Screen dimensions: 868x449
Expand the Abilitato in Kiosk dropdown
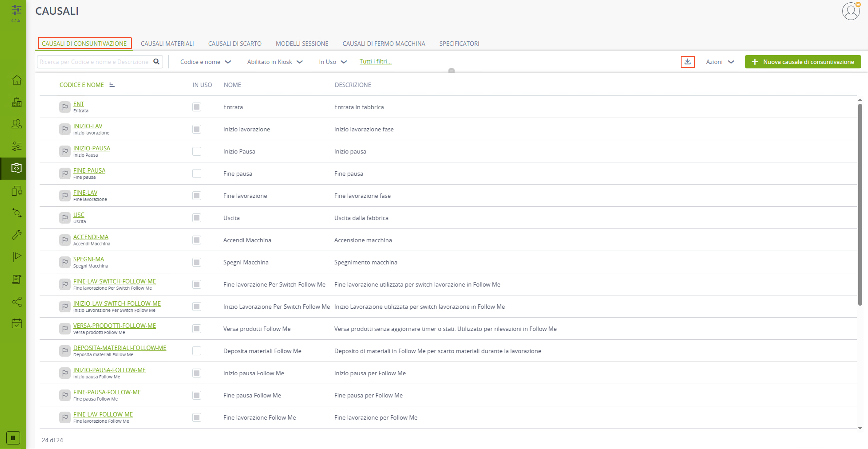point(275,62)
